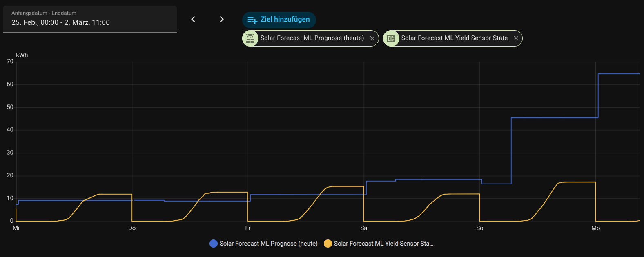Click the kWh unit label above the y-axis
The image size is (644, 257).
[x=22, y=55]
